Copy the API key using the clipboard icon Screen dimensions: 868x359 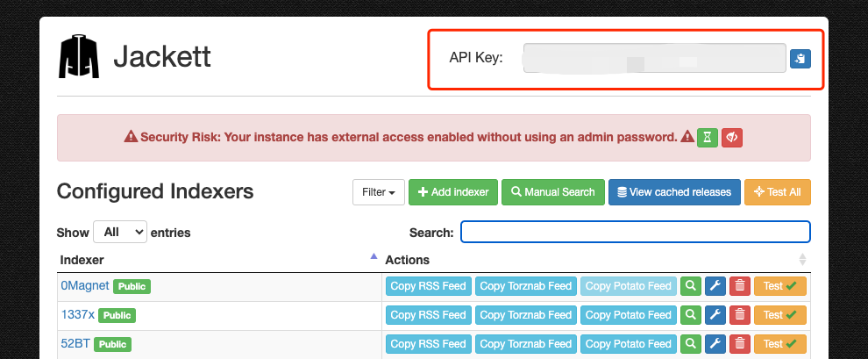tap(800, 59)
